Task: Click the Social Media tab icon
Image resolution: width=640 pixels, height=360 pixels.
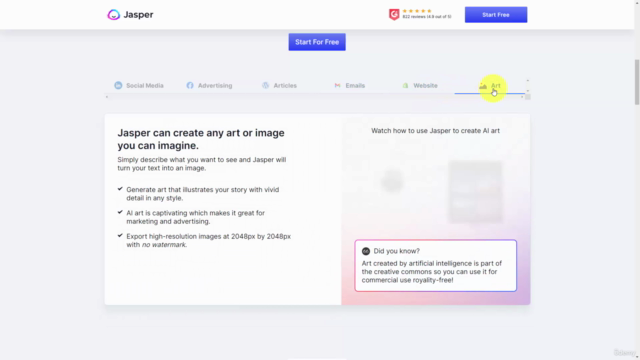Action: [x=118, y=85]
